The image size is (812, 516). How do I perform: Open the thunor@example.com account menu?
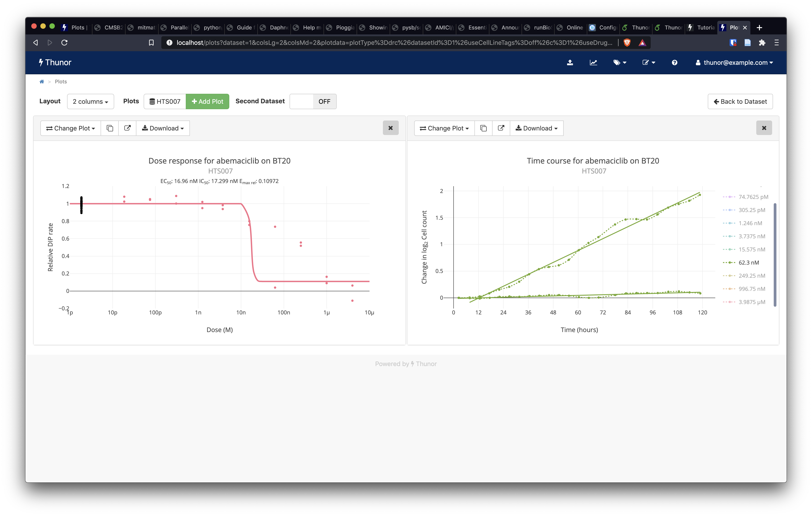pyautogui.click(x=735, y=62)
